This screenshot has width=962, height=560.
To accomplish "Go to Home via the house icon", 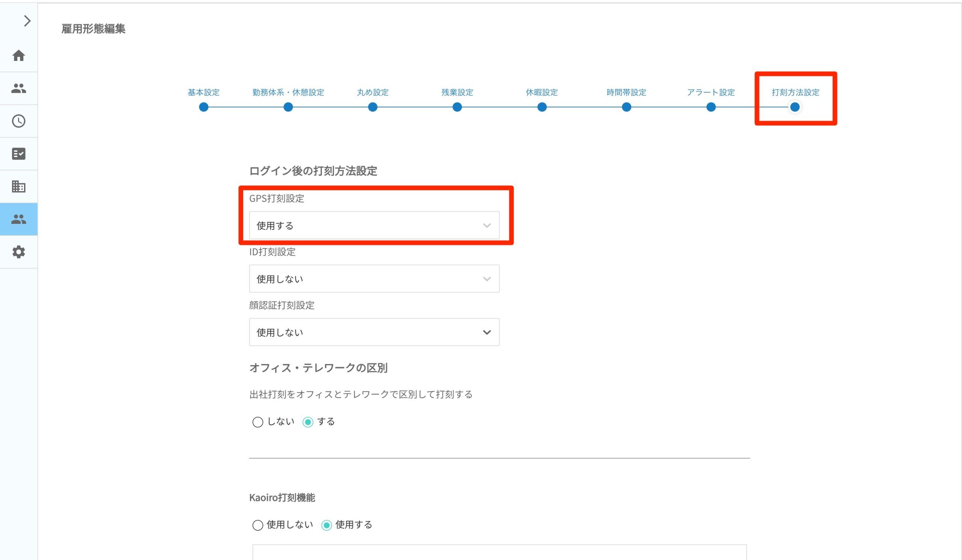I will [x=18, y=56].
